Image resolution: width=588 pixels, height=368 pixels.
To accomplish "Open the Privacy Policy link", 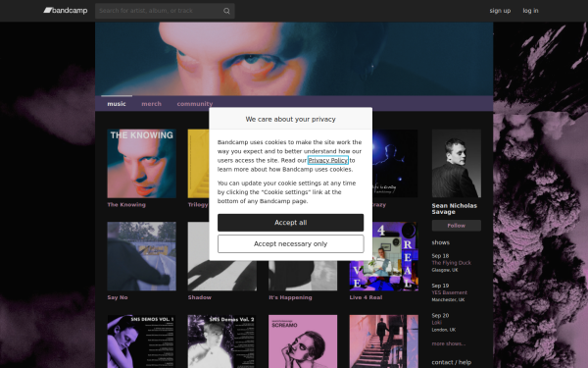I will (x=327, y=160).
